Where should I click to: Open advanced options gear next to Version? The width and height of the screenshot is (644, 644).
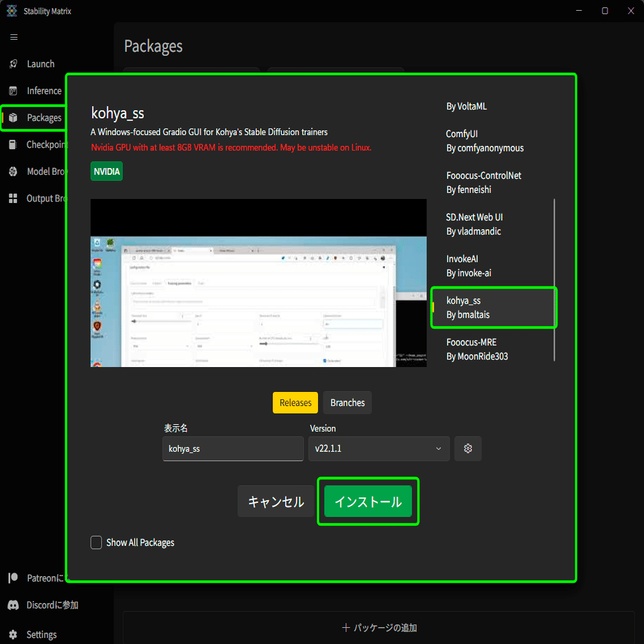point(468,448)
